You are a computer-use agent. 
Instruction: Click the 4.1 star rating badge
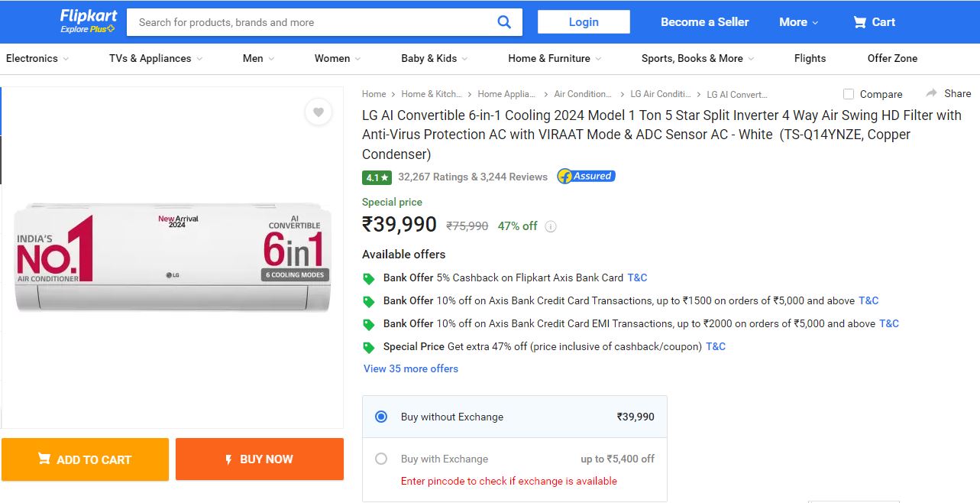(375, 177)
